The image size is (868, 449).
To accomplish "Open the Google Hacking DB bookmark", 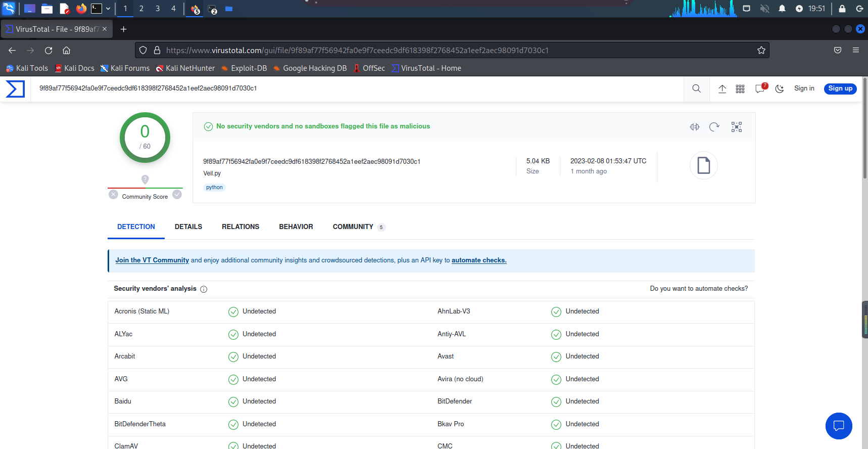I will click(310, 68).
